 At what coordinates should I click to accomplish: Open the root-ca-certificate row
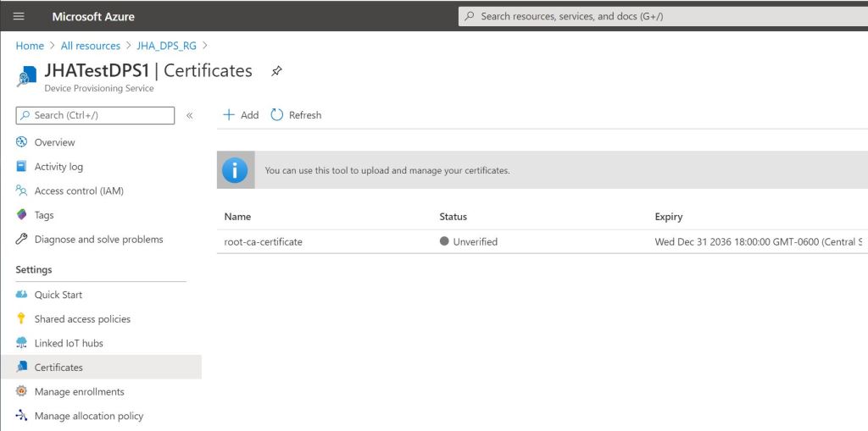click(x=263, y=241)
